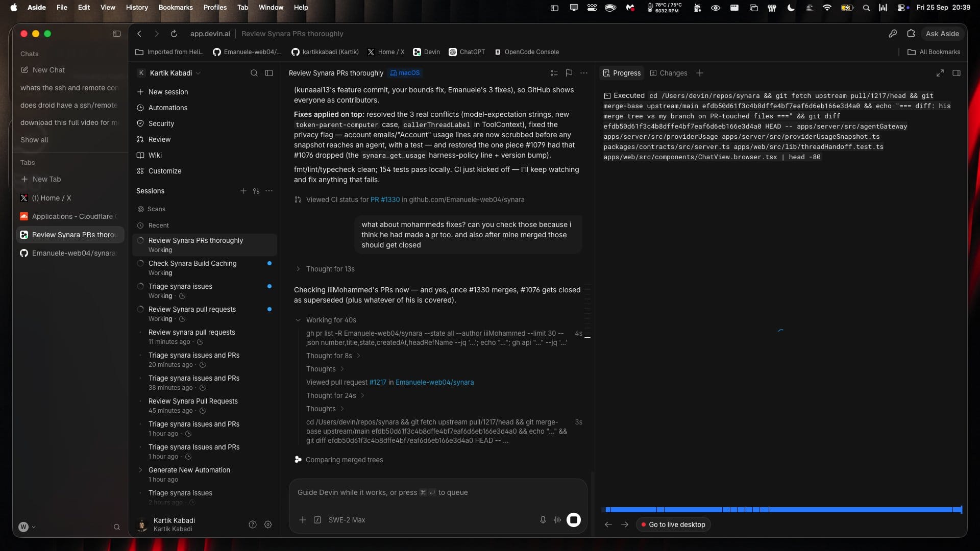Click Go to live desktop
The height and width of the screenshot is (551, 980).
pyautogui.click(x=673, y=524)
